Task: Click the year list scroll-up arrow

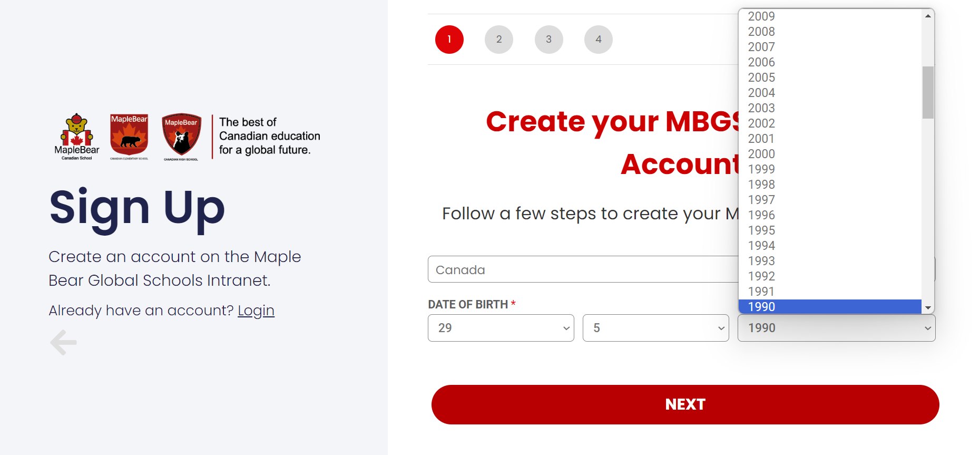Action: click(x=928, y=16)
